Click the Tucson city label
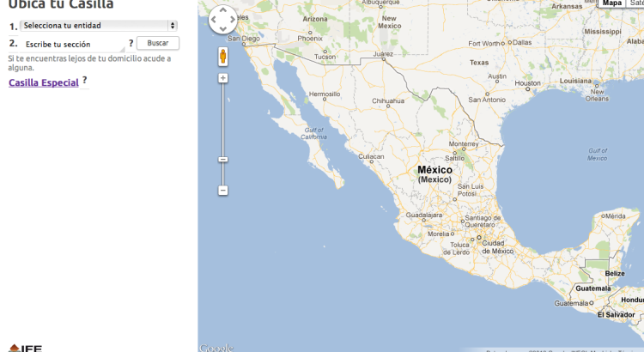 point(325,57)
